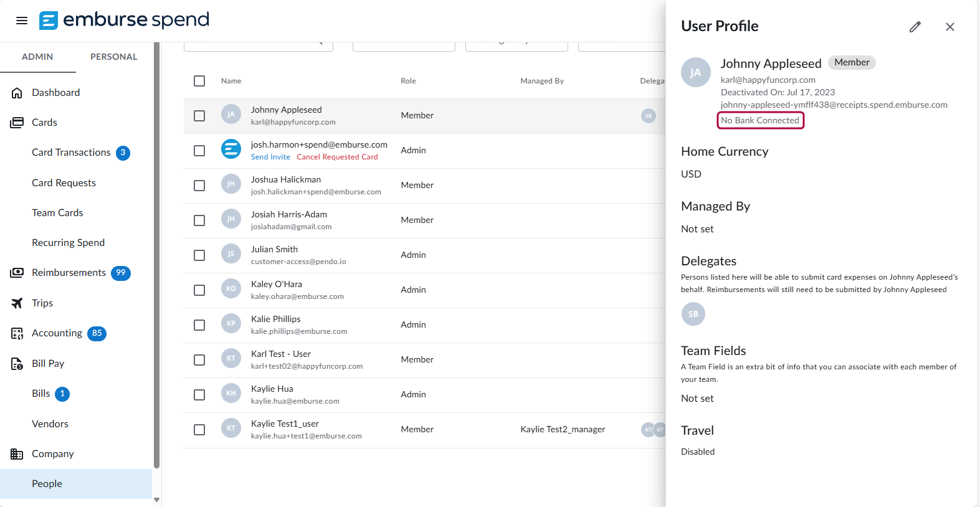Click Kaley O'Hara's KO avatar

tap(231, 288)
